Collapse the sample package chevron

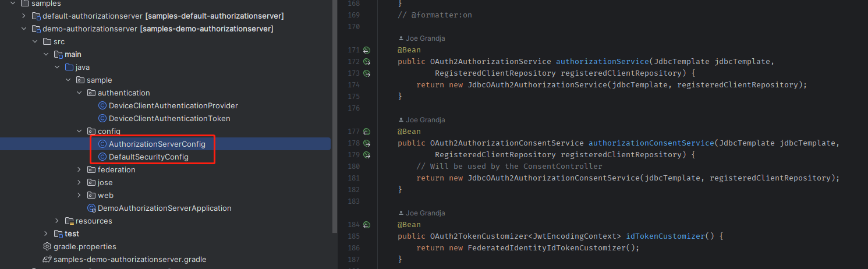[68, 80]
